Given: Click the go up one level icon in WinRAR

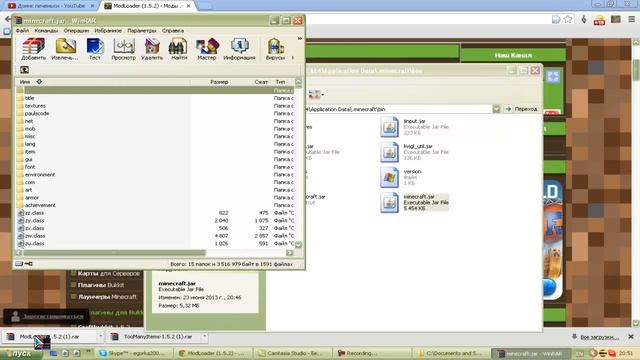Looking at the screenshot, I should click(x=24, y=70).
